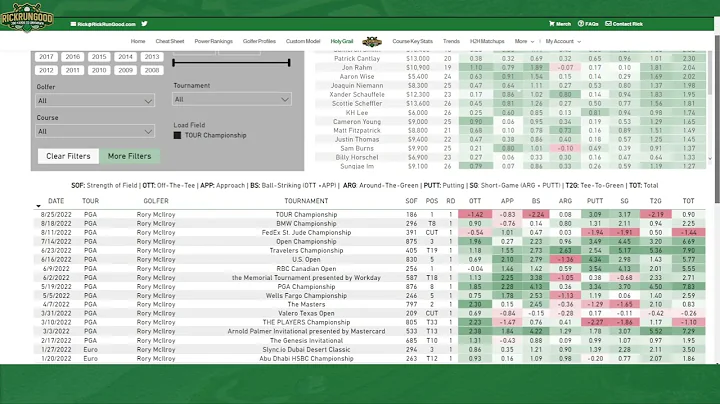The height and width of the screenshot is (404, 720).
Task: Open the H2H Matchups page
Action: [x=487, y=41]
